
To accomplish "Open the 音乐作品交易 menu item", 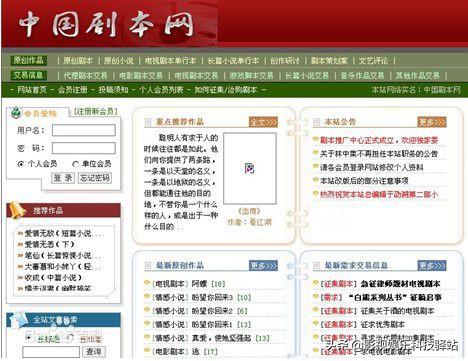I will pos(362,75).
